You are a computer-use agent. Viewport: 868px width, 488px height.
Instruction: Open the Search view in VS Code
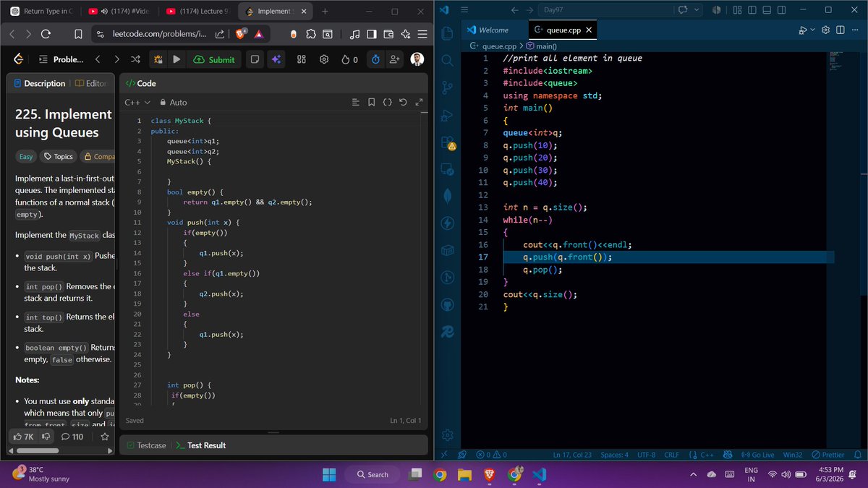(447, 60)
